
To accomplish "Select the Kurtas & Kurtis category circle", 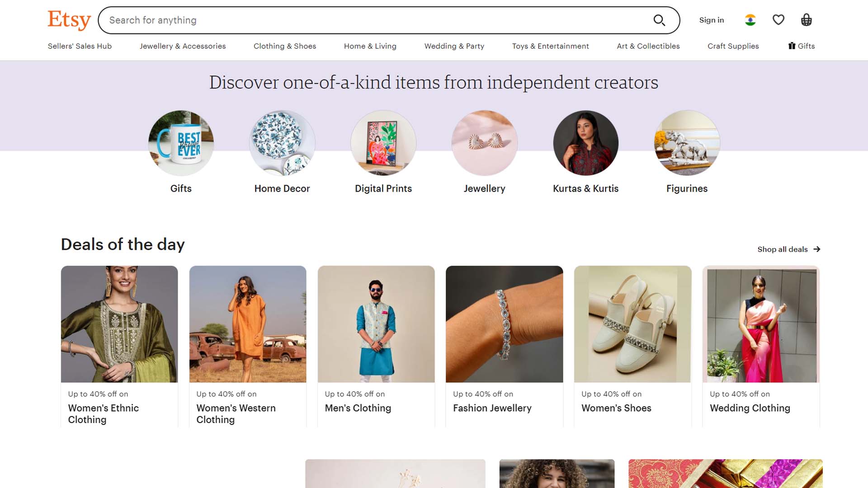I will 585,143.
